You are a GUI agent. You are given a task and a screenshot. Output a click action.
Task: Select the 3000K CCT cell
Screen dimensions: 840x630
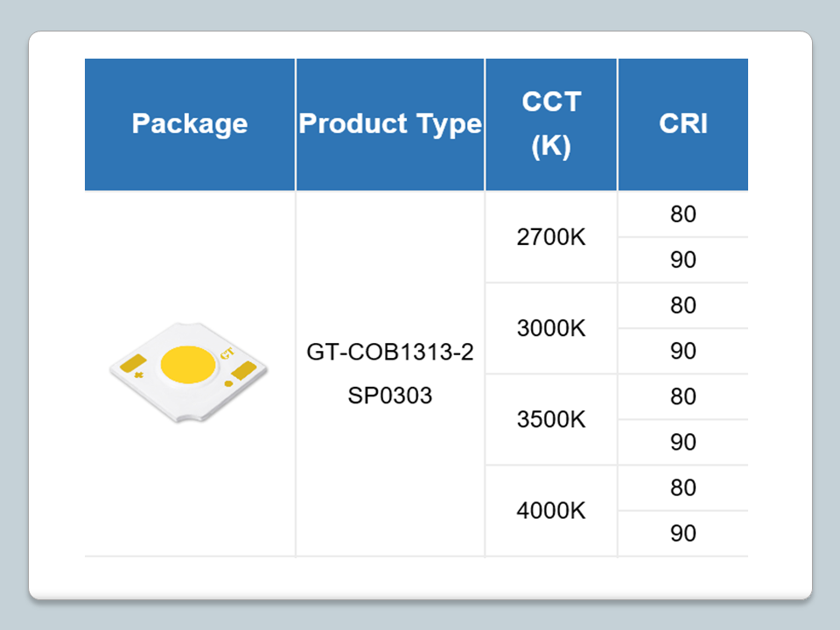[551, 329]
